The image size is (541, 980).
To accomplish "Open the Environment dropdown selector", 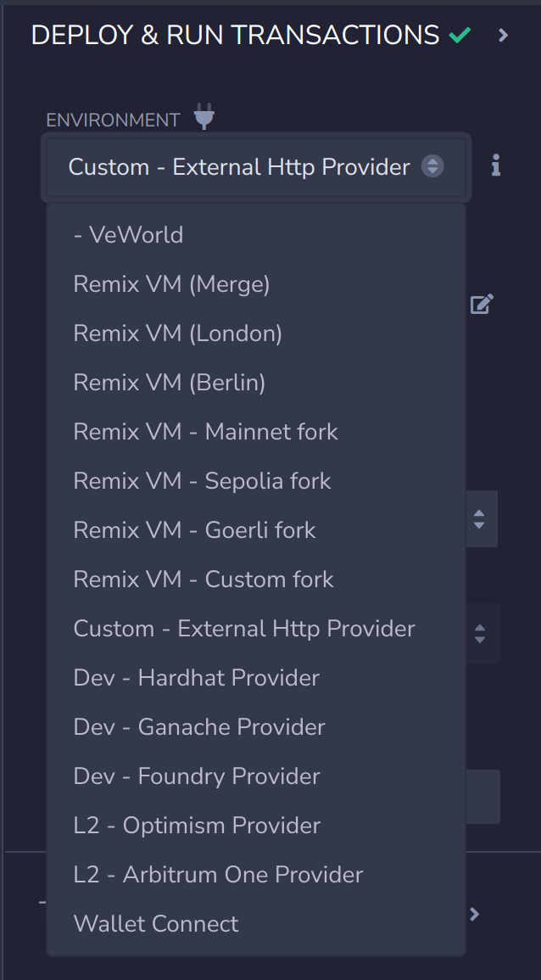I will 255,167.
